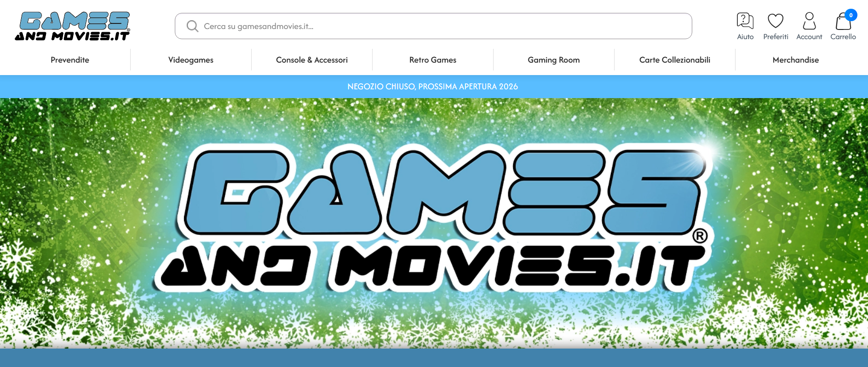Click the 'Account' text label
This screenshot has height=367, width=868.
pyautogui.click(x=809, y=37)
